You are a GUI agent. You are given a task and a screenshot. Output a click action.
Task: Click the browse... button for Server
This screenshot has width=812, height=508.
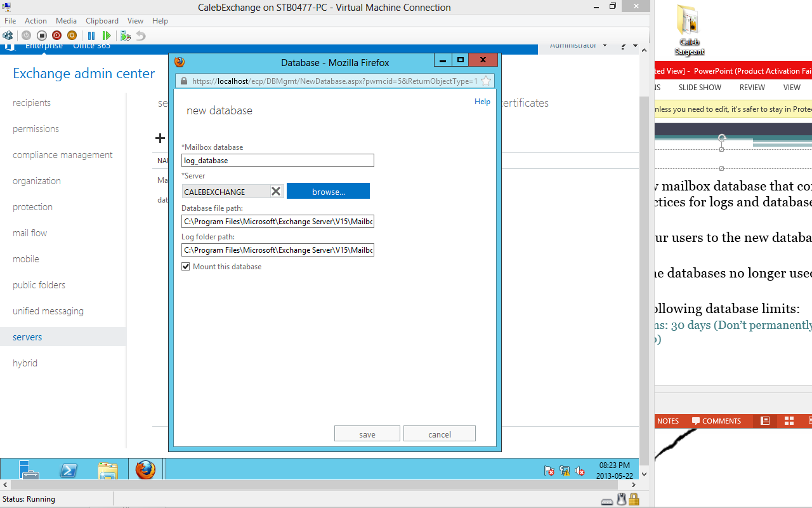click(328, 191)
